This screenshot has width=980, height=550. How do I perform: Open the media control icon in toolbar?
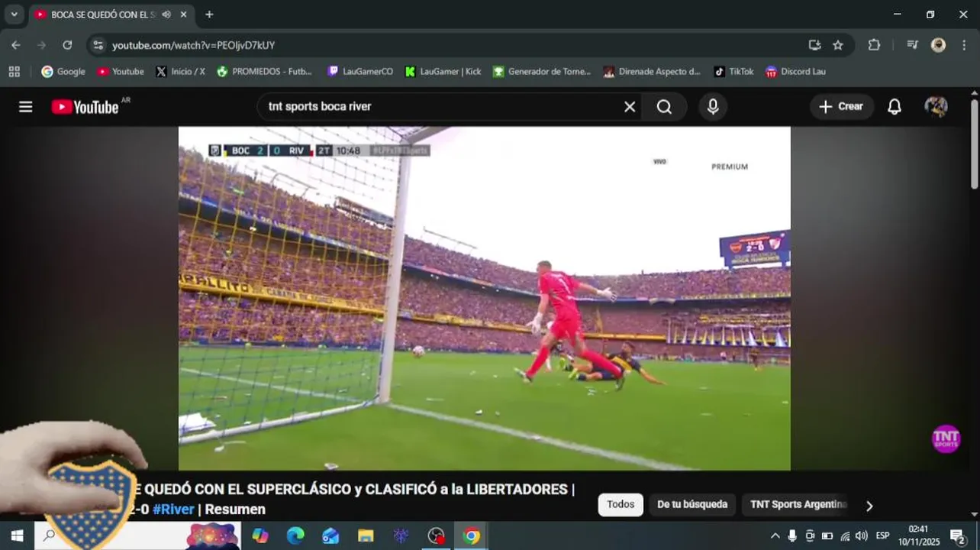click(912, 45)
